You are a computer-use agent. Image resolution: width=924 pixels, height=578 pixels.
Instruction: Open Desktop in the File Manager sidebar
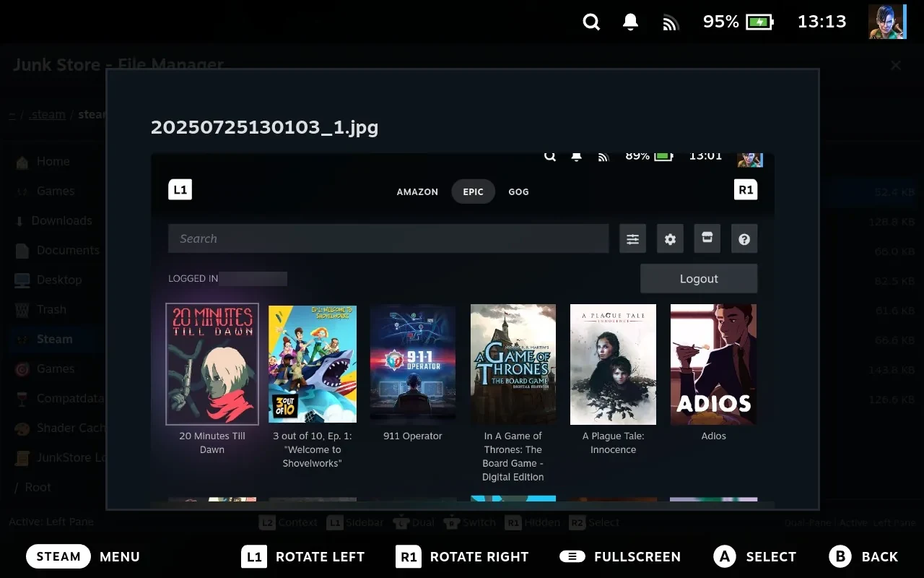(48, 280)
